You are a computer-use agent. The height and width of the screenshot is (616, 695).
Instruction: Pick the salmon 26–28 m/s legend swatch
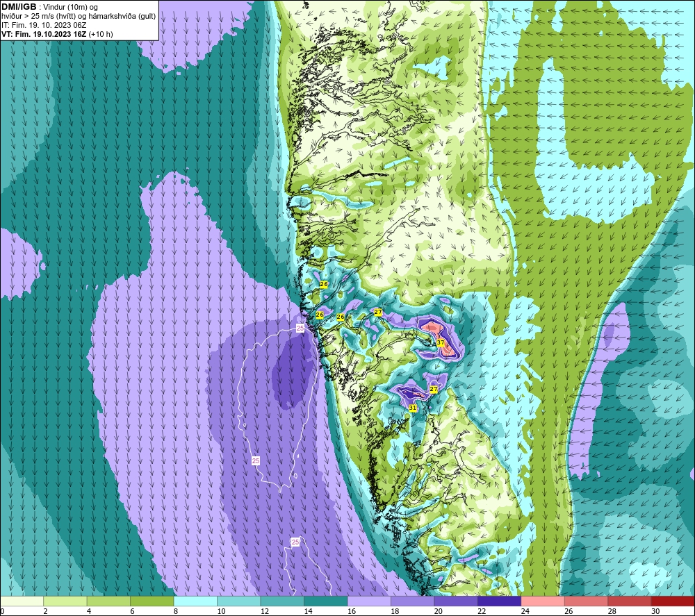[x=587, y=601]
